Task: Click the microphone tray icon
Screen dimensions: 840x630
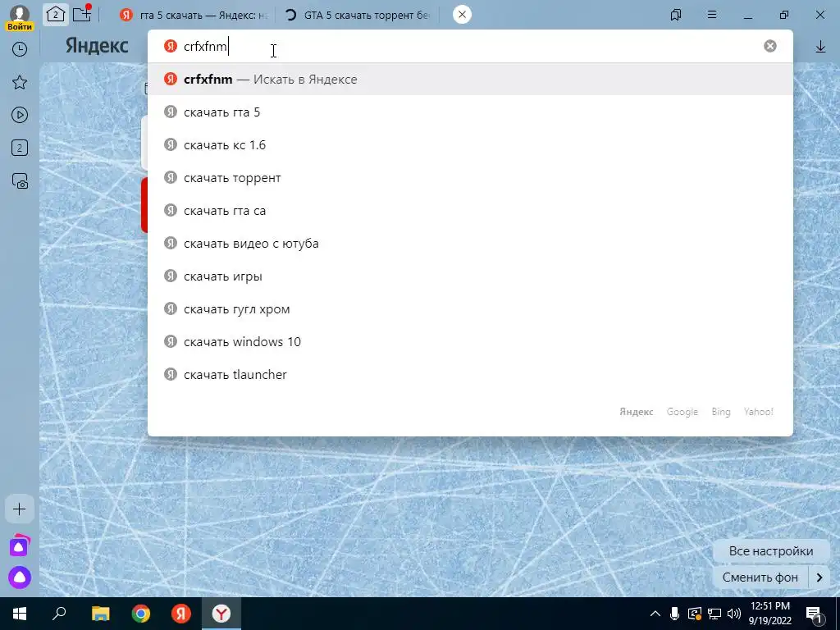Action: [x=675, y=614]
